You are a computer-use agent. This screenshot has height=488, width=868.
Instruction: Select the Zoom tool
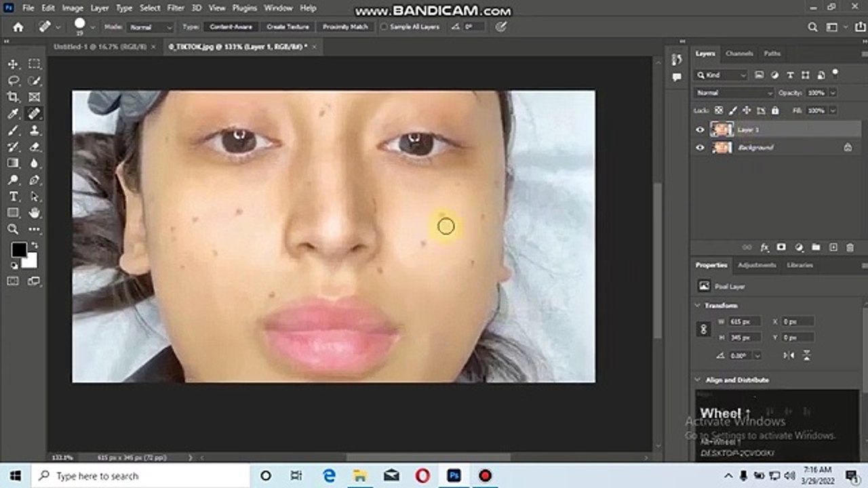[x=13, y=230]
